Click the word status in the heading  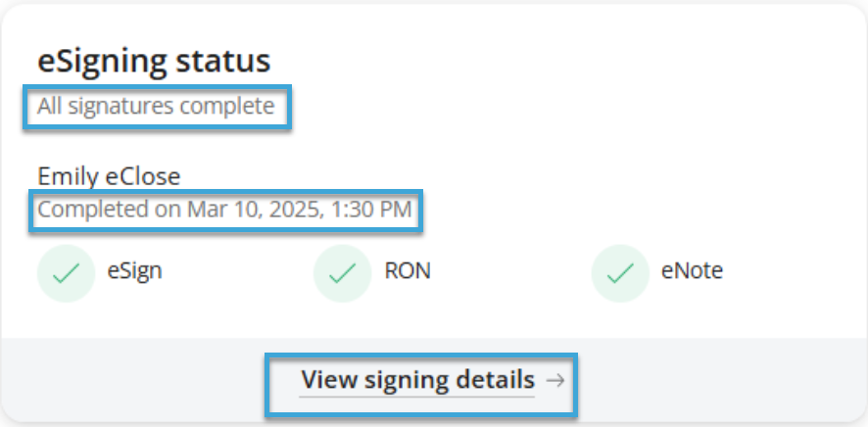223,61
